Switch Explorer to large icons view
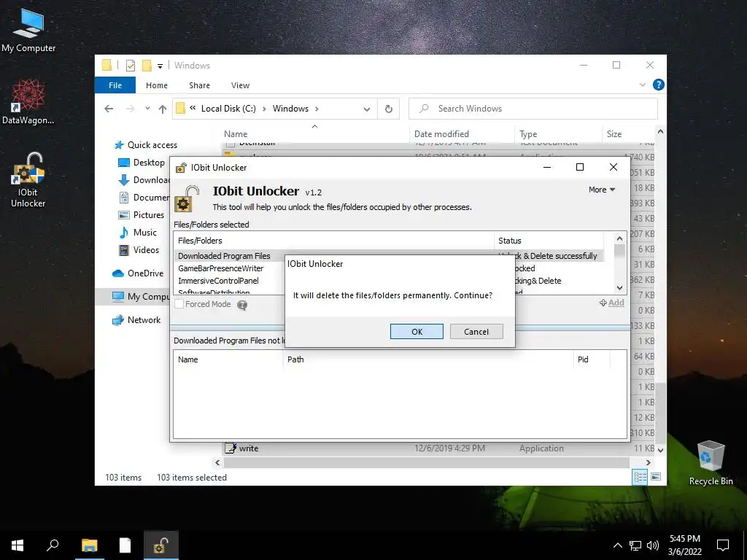The height and width of the screenshot is (560, 747). coord(656,477)
